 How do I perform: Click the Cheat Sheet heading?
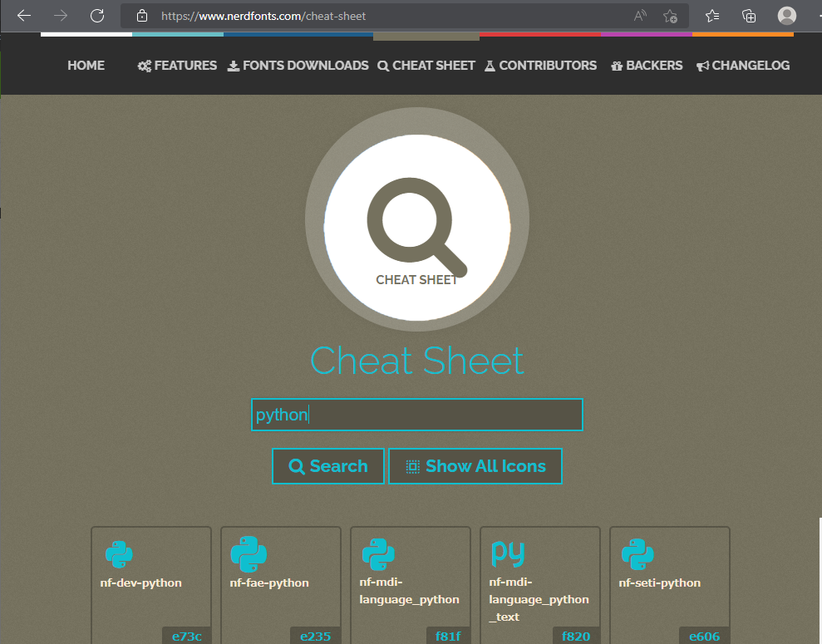tap(417, 361)
